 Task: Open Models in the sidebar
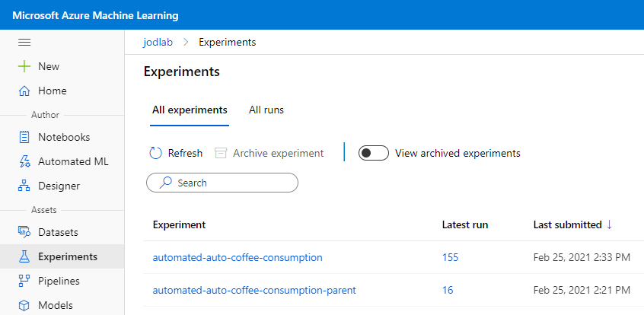55,306
